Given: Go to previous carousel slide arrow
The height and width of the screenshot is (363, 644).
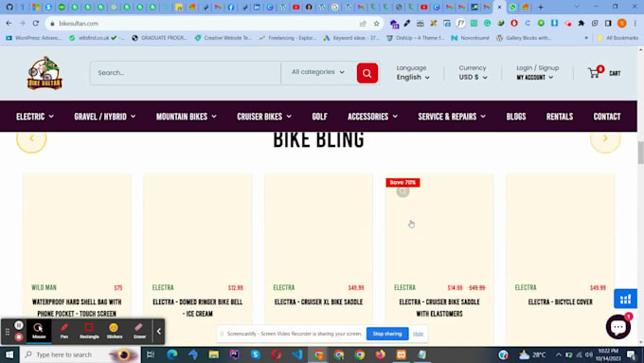Looking at the screenshot, I should pyautogui.click(x=31, y=139).
